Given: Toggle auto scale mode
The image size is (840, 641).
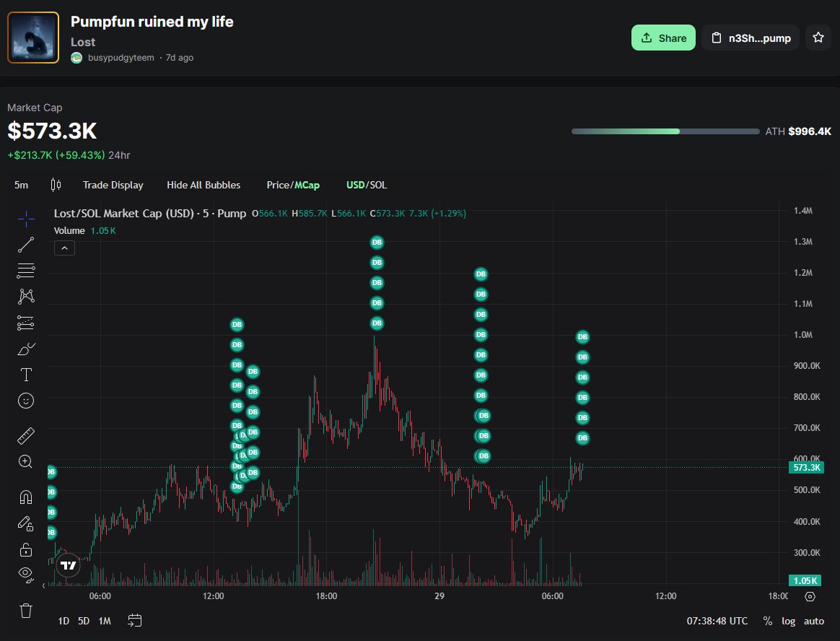Looking at the screenshot, I should pos(814,621).
